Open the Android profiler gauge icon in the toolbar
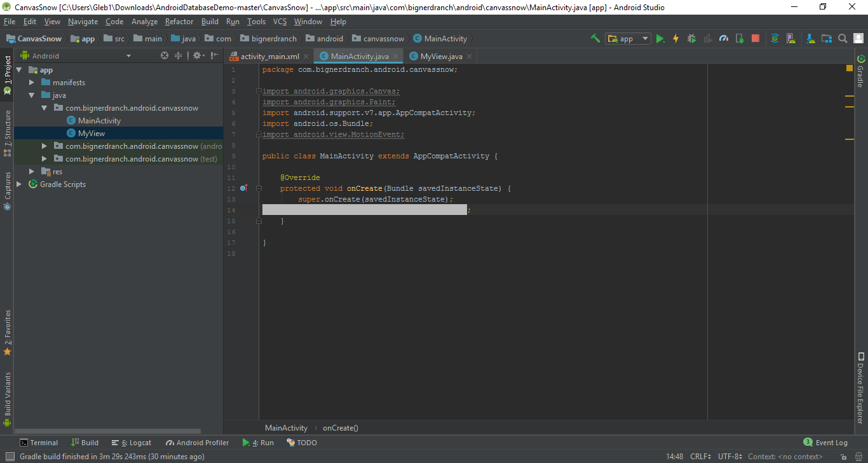868x463 pixels. pyautogui.click(x=724, y=39)
